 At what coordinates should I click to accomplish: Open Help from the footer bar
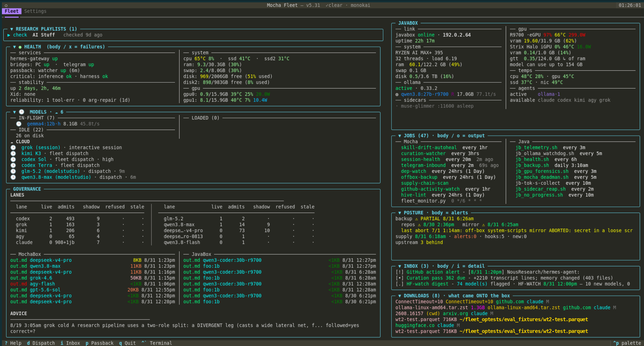point(13,343)
